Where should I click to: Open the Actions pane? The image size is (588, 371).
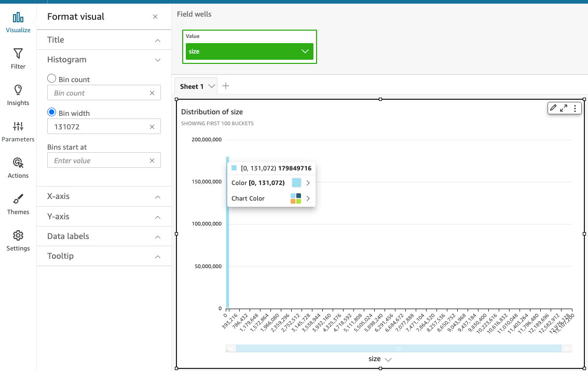[18, 168]
